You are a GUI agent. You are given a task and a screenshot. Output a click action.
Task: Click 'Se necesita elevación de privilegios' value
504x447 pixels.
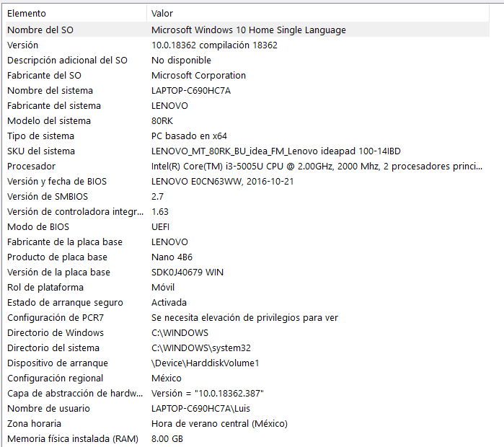(x=244, y=317)
